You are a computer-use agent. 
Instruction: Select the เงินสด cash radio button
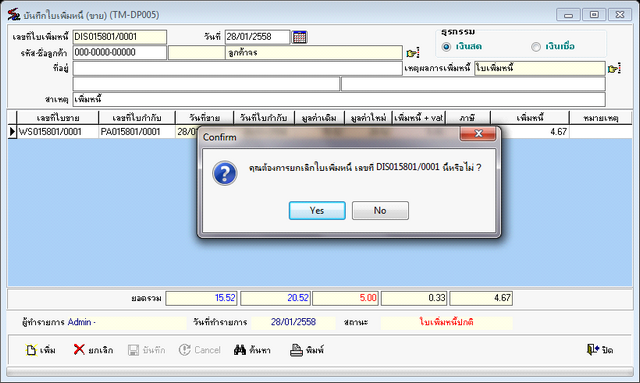click(446, 47)
